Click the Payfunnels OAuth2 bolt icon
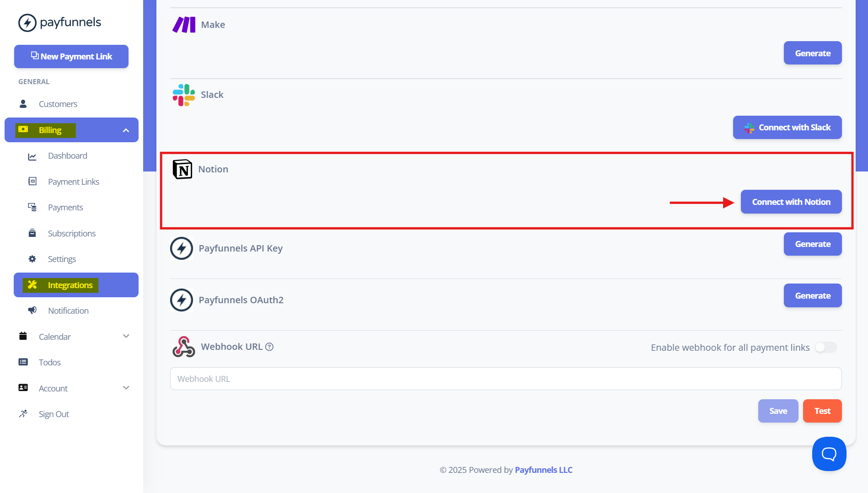Viewport: 868px width, 493px height. click(182, 300)
